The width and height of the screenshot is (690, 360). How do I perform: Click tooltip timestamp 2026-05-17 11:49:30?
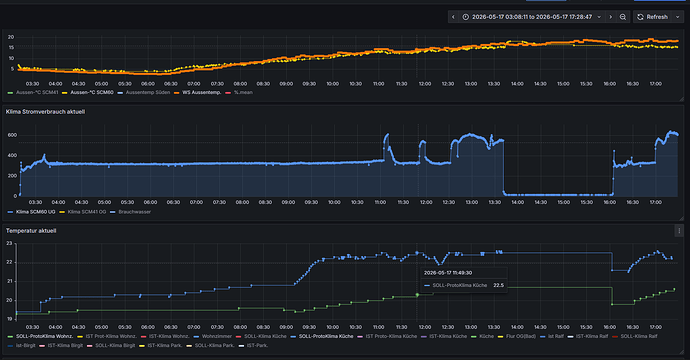448,273
